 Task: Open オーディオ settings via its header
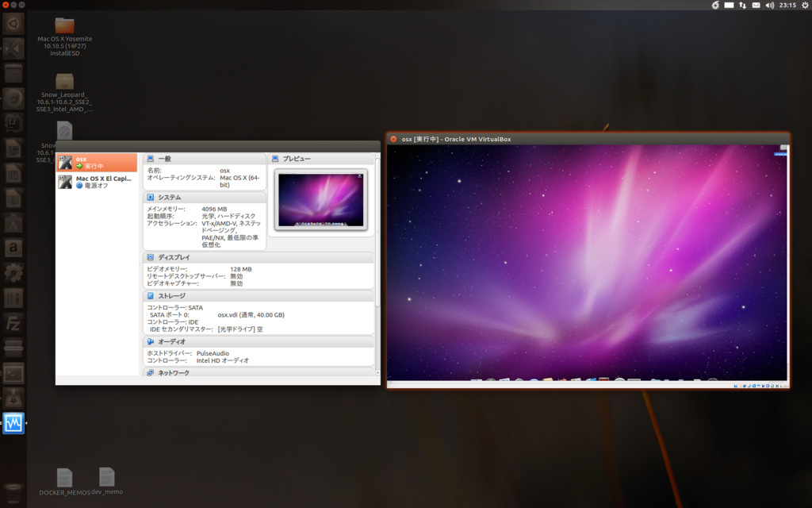171,341
